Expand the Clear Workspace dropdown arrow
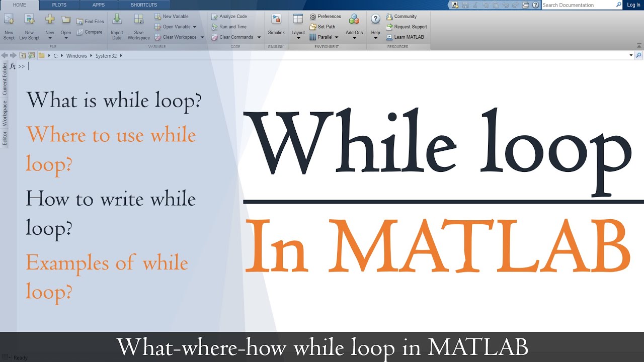The image size is (644, 362). 202,37
